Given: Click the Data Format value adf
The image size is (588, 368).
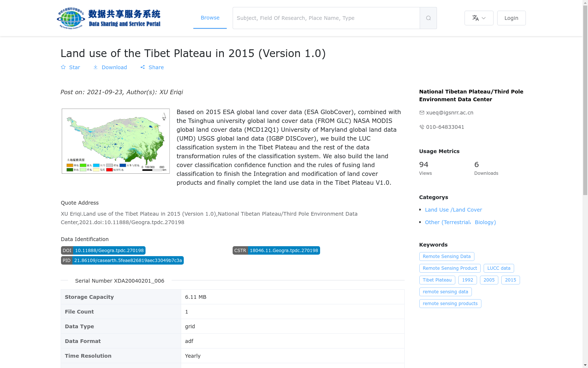Looking at the screenshot, I should 189,341.
